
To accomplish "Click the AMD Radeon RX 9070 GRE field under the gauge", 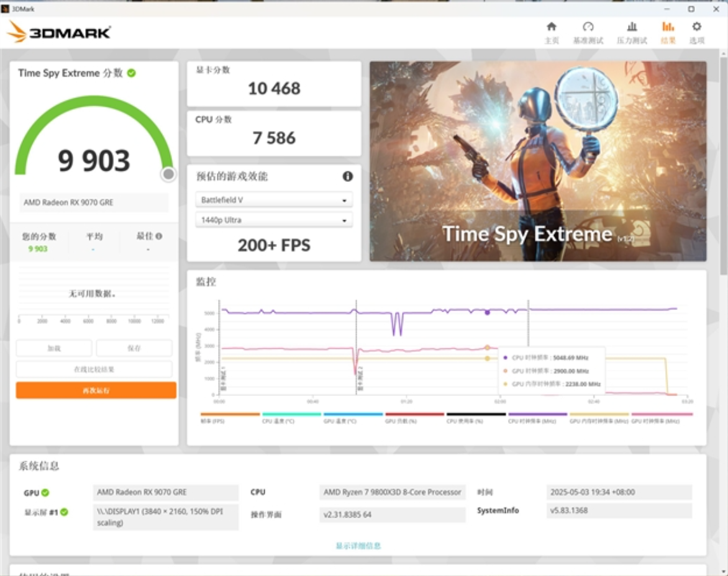I will pyautogui.click(x=94, y=202).
